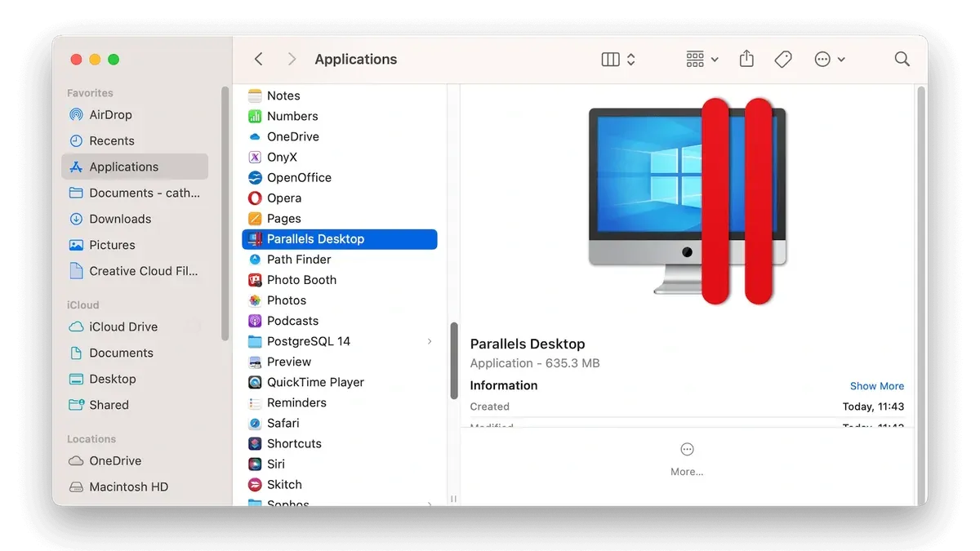Viewport: 980px width, 551px height.
Task: Select Applications in the sidebar
Action: click(x=135, y=167)
